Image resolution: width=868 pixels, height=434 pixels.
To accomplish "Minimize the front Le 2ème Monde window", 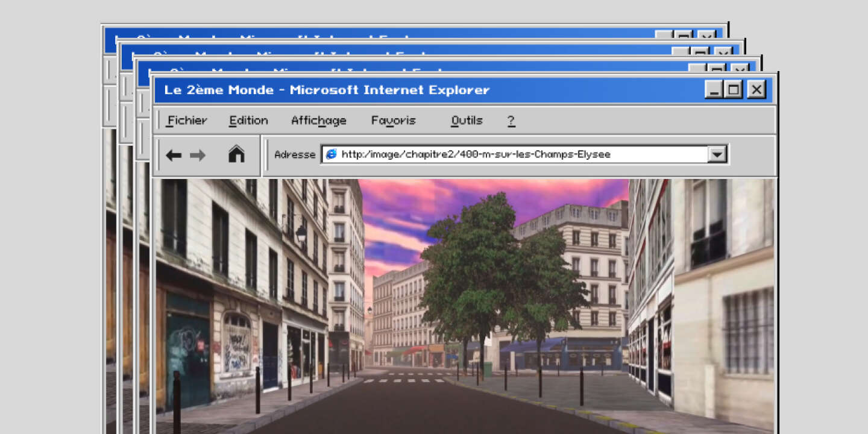I will point(714,90).
